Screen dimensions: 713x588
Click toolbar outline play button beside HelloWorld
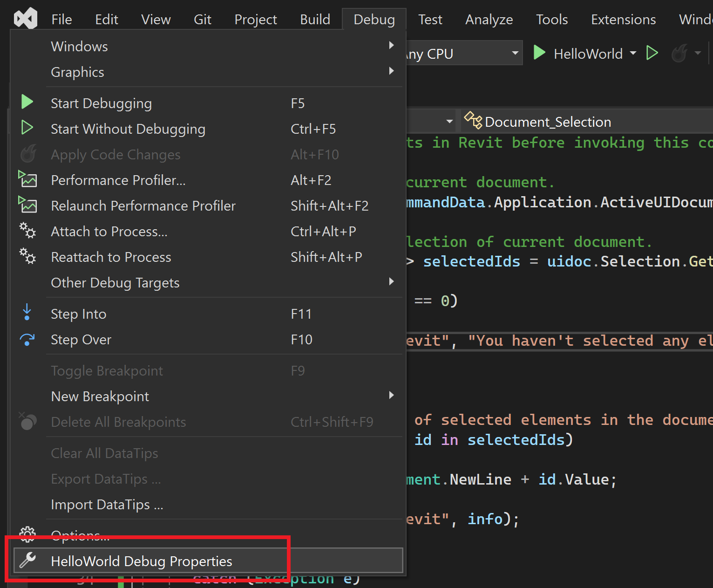652,53
